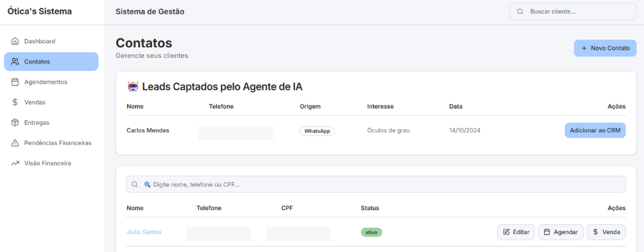Screen dimensions: 644x252
Task: Focus the Buscar cliente search field
Action: click(x=579, y=11)
